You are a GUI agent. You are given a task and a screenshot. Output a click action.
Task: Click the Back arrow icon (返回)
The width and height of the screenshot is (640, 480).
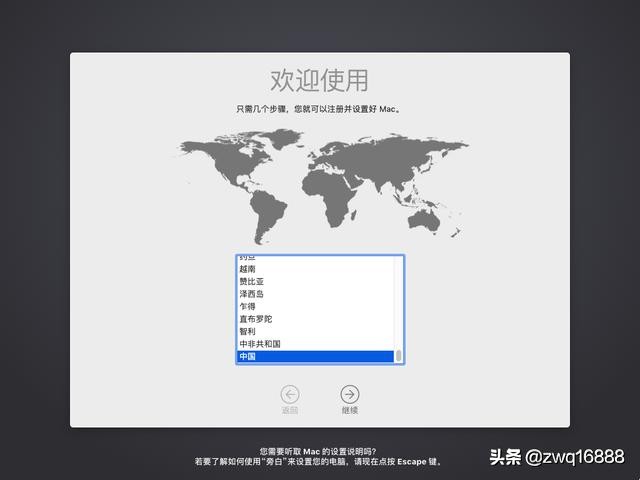pos(290,394)
